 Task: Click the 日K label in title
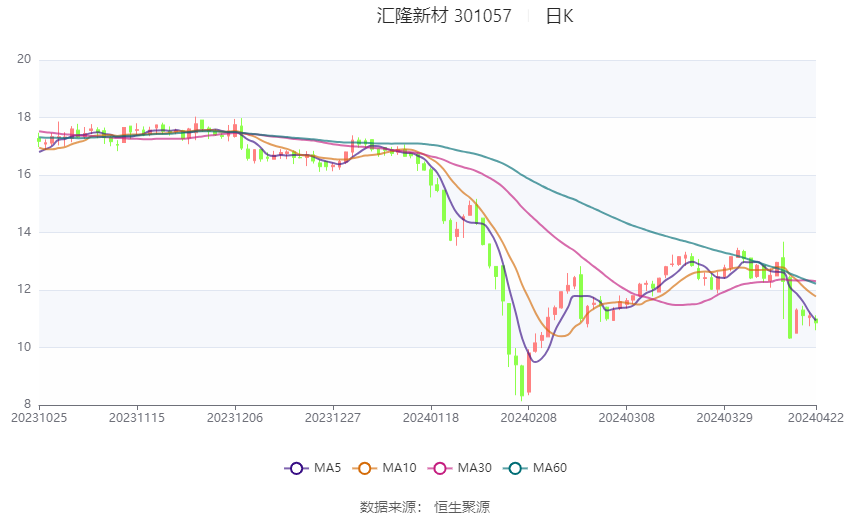559,16
